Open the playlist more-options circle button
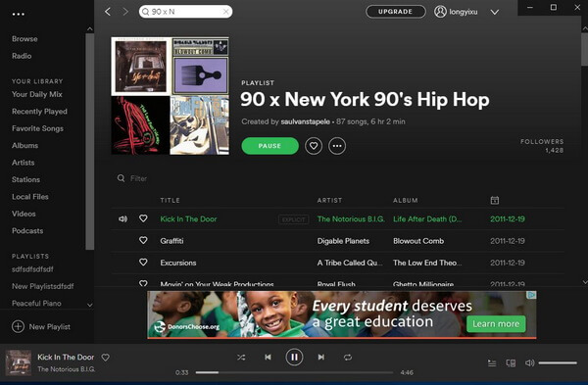 coord(337,146)
